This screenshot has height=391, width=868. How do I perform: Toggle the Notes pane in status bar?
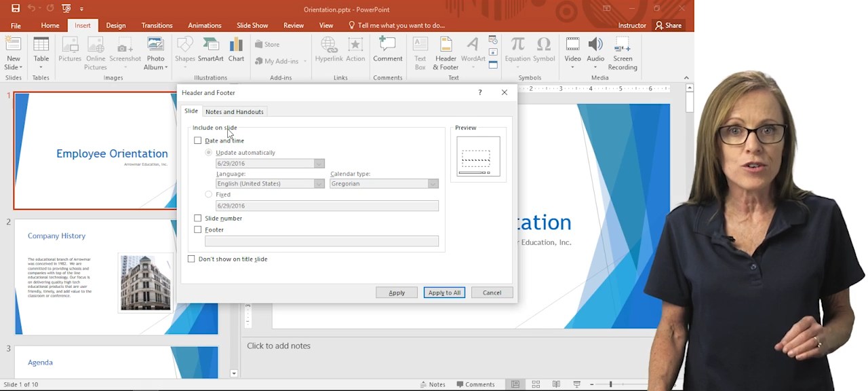click(432, 384)
